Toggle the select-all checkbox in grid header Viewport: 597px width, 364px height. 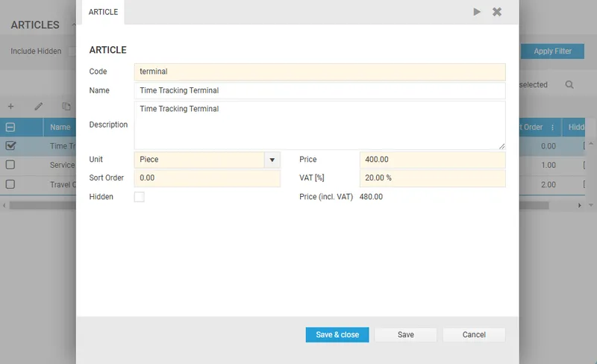tap(10, 128)
